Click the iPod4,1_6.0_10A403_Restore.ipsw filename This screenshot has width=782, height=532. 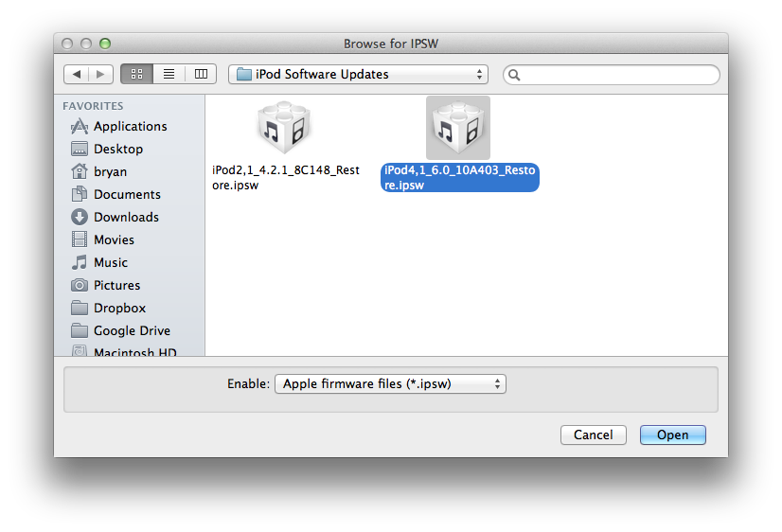(x=460, y=178)
